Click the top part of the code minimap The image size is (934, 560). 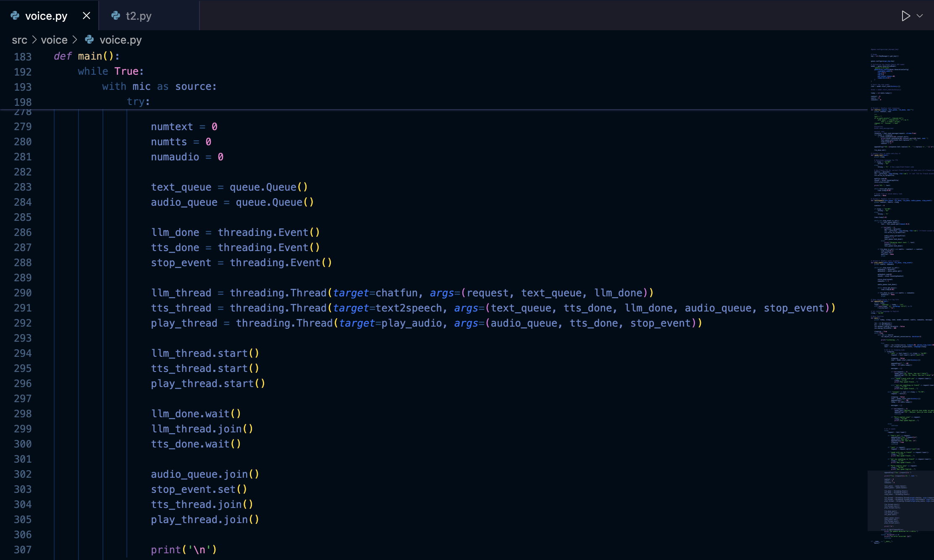900,76
